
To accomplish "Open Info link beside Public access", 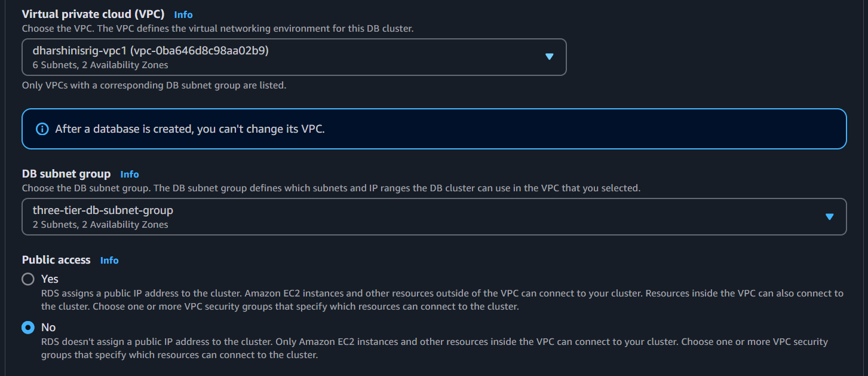I will coord(109,260).
